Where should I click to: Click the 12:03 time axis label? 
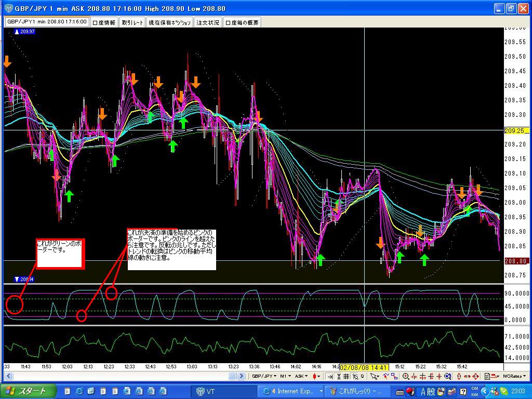tap(67, 367)
